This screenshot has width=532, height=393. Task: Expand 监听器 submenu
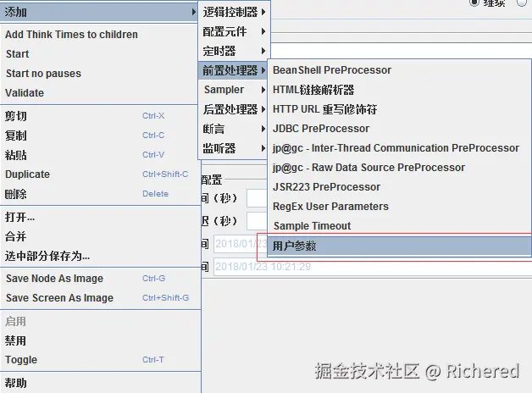(x=233, y=148)
